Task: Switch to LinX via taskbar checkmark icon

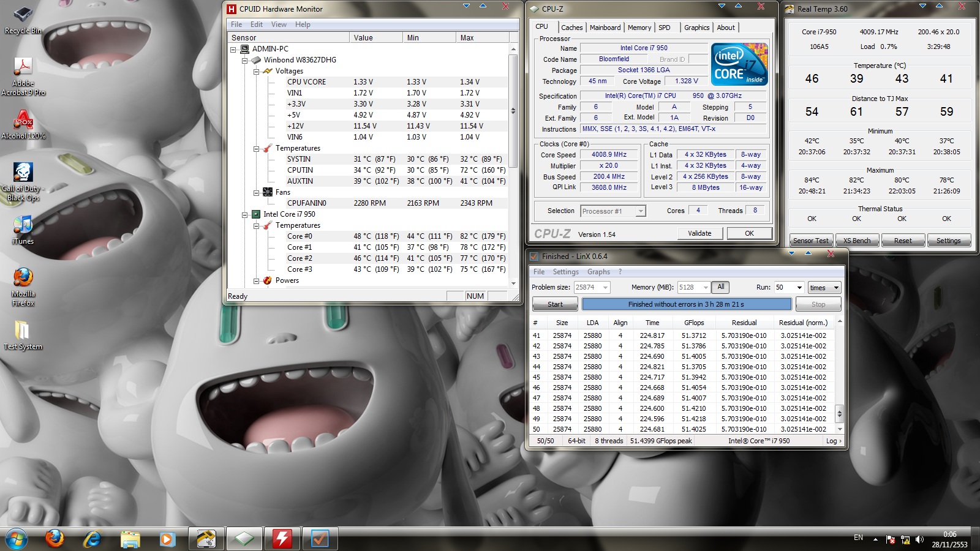Action: 320,539
